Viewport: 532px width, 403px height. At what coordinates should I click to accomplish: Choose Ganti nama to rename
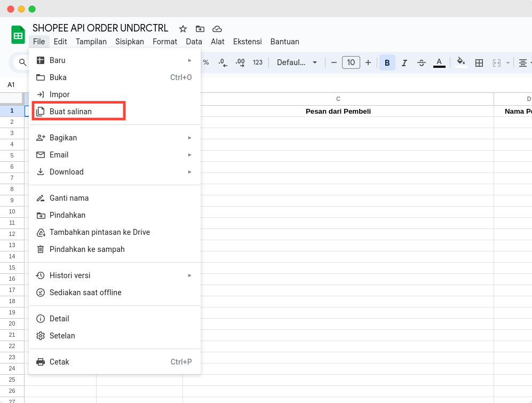click(x=115, y=198)
